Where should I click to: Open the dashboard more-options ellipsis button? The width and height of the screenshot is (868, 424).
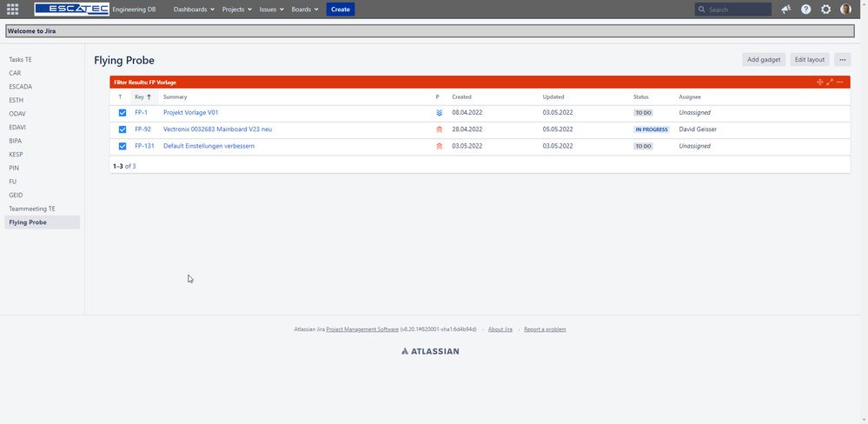click(842, 60)
